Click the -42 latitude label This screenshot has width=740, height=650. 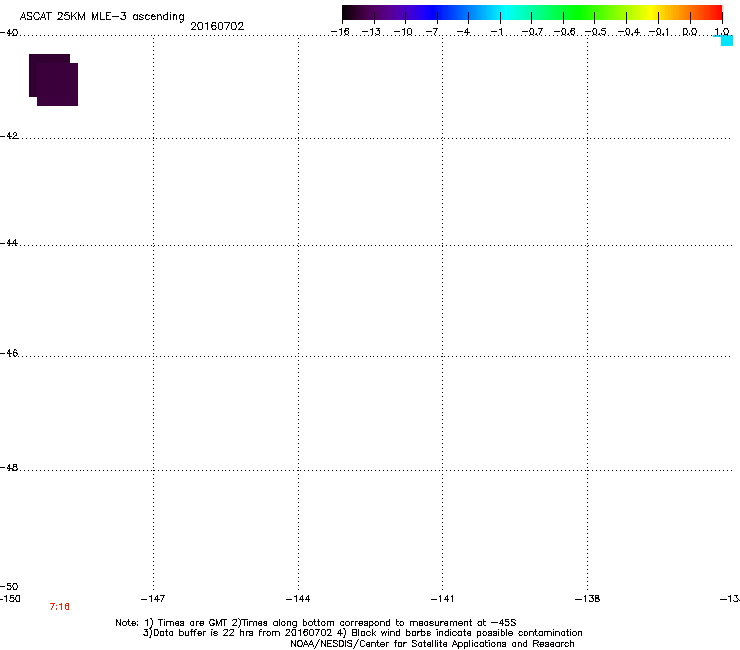click(9, 135)
